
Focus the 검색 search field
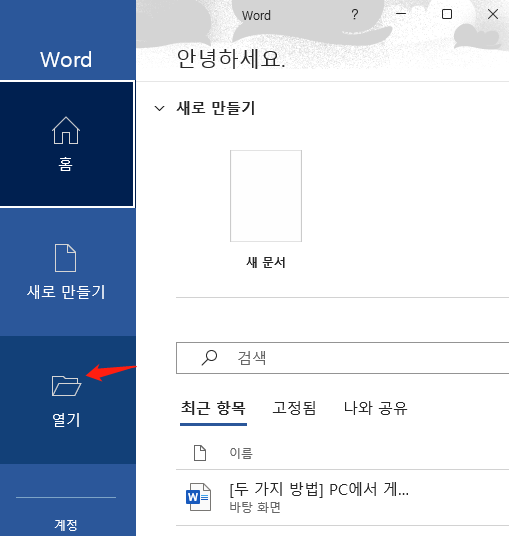point(343,358)
